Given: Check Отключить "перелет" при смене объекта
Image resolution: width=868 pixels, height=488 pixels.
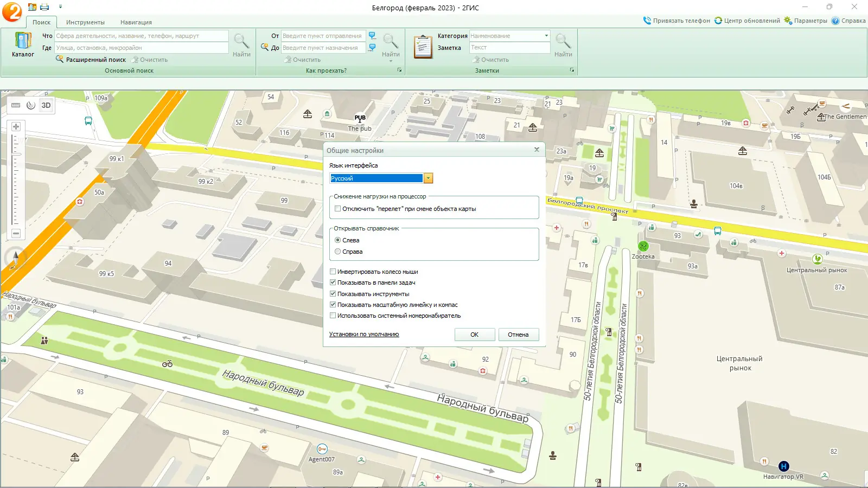Looking at the screenshot, I should coord(337,209).
